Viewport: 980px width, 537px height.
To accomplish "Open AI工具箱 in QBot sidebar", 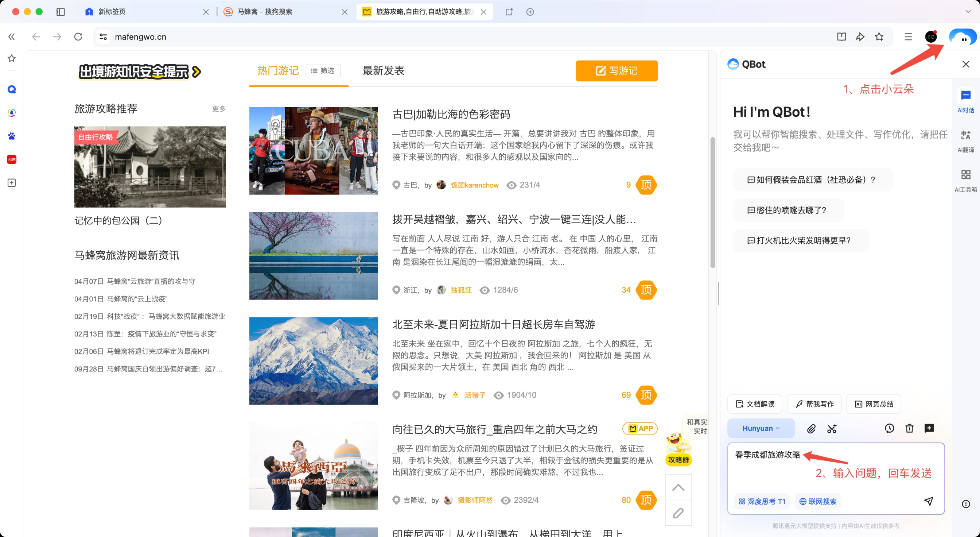I will click(965, 180).
